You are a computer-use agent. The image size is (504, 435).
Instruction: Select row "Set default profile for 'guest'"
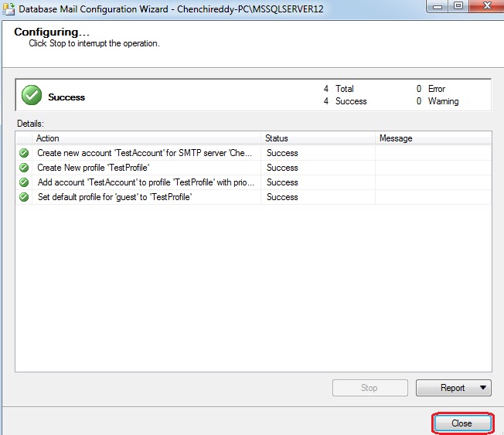coord(254,197)
